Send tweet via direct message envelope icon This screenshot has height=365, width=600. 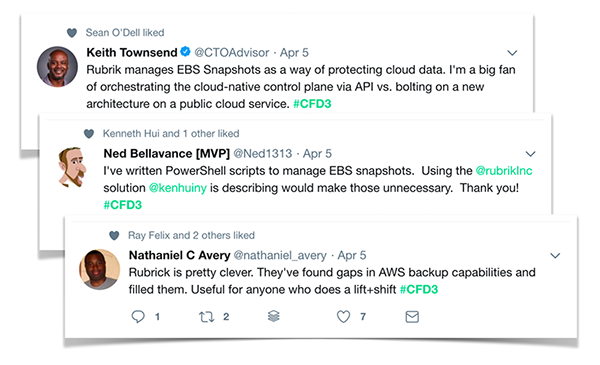pyautogui.click(x=412, y=317)
